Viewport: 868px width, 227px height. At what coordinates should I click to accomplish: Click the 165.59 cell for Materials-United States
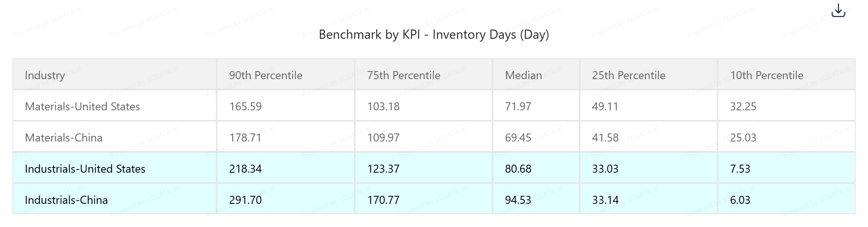click(245, 106)
